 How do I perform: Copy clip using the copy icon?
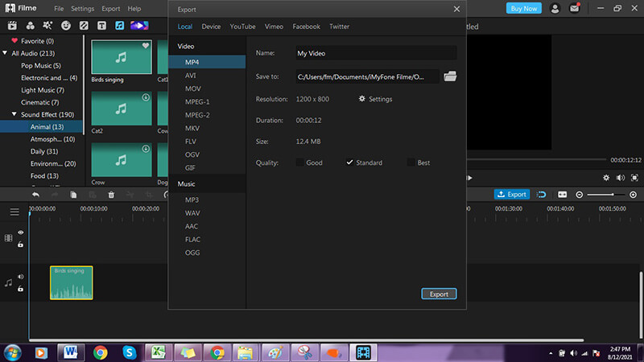click(x=73, y=195)
